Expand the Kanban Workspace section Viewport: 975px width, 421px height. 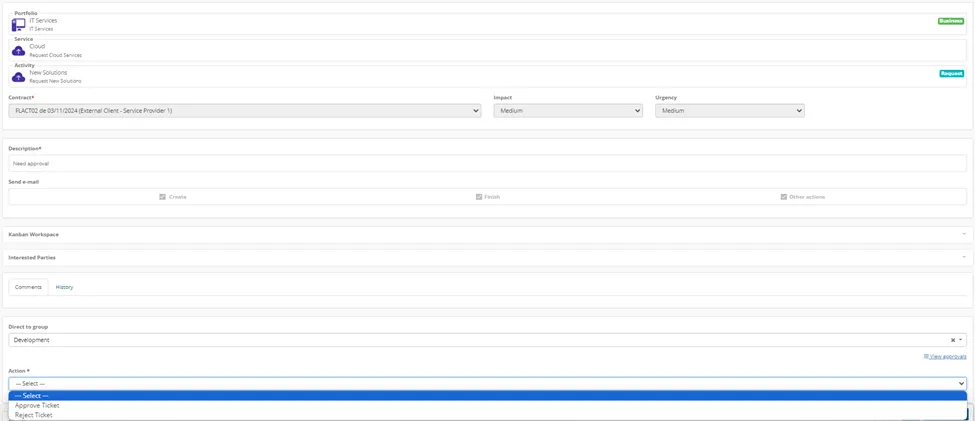point(488,234)
